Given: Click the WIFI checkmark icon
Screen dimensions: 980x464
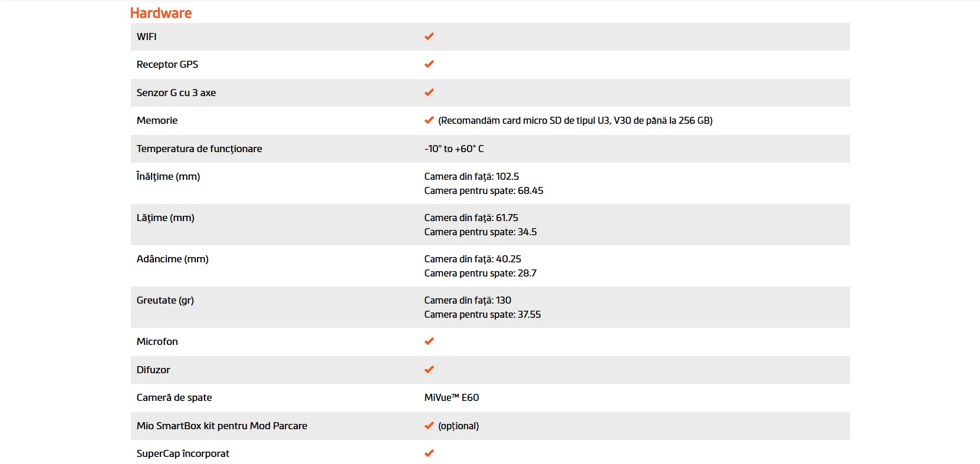Looking at the screenshot, I should tap(429, 37).
